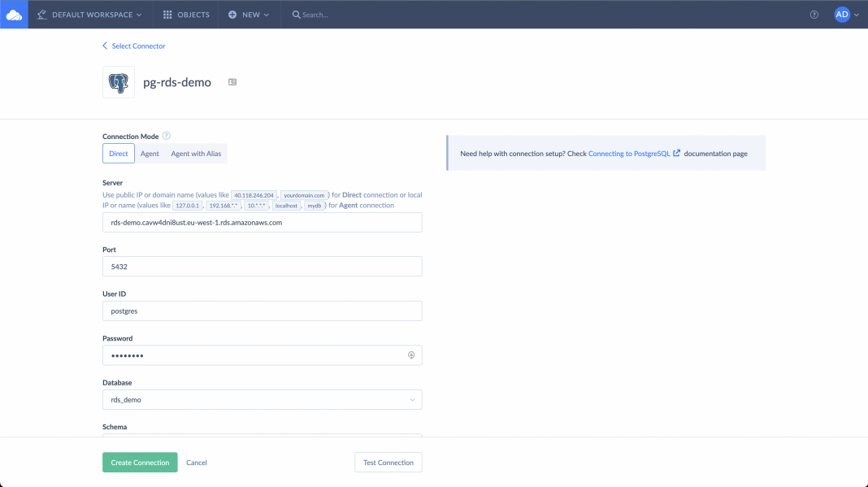Viewport: 868px width, 487px height.
Task: Click the AD avatar icon
Action: click(841, 14)
